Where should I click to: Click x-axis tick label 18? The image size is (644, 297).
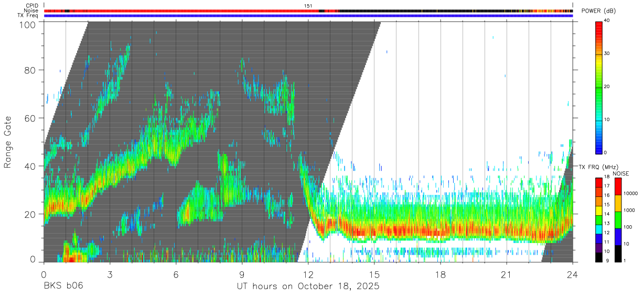tap(441, 274)
